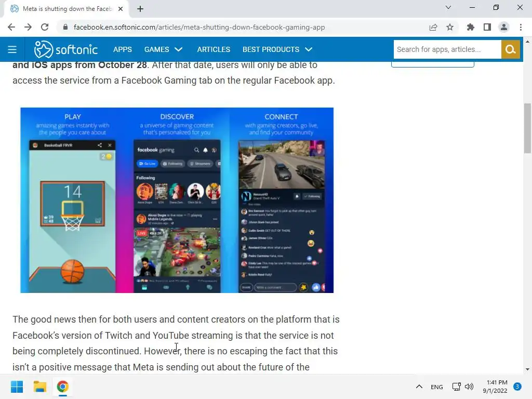Open File Explorer from the taskbar
This screenshot has height=399, width=532.
[39, 387]
